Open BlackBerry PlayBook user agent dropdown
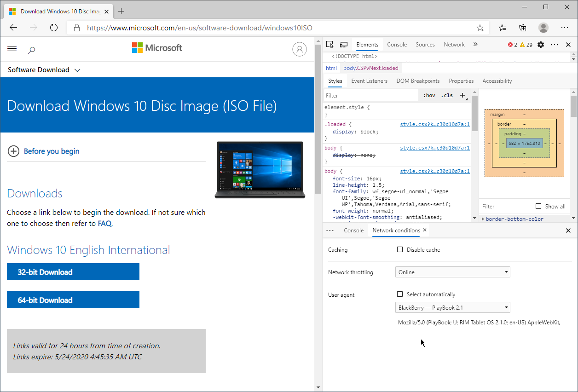The width and height of the screenshot is (578, 392). point(453,307)
